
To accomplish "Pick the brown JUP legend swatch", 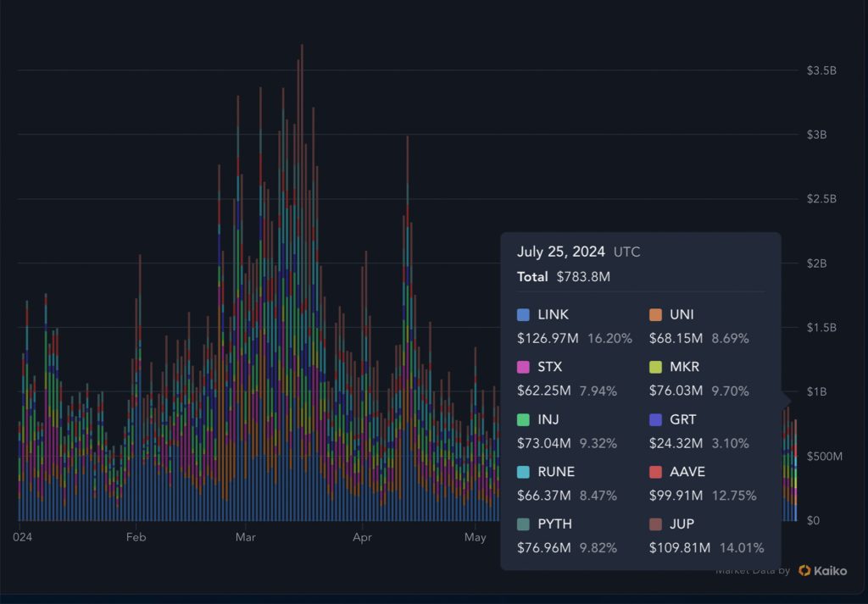I will (x=656, y=524).
